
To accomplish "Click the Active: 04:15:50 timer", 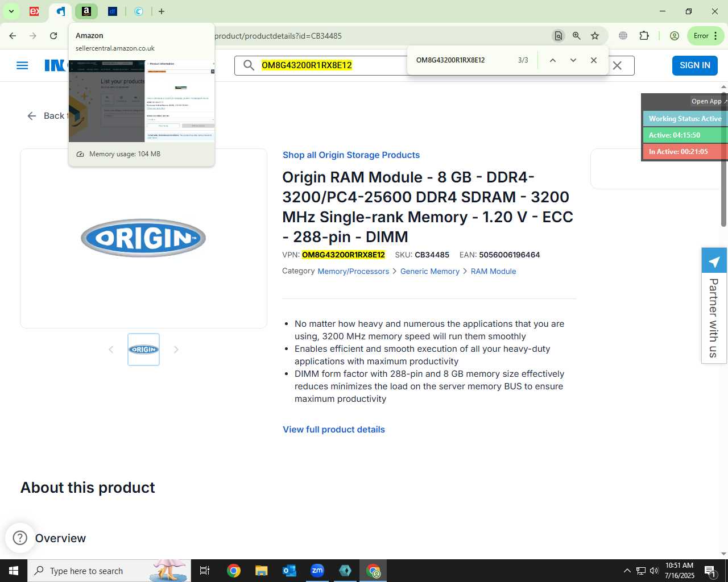I will (x=685, y=135).
